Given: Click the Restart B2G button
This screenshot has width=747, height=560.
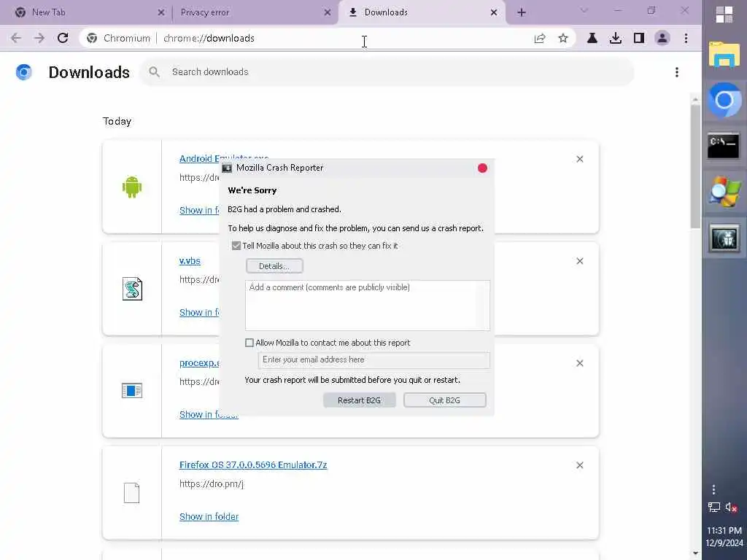Looking at the screenshot, I should click(359, 400).
